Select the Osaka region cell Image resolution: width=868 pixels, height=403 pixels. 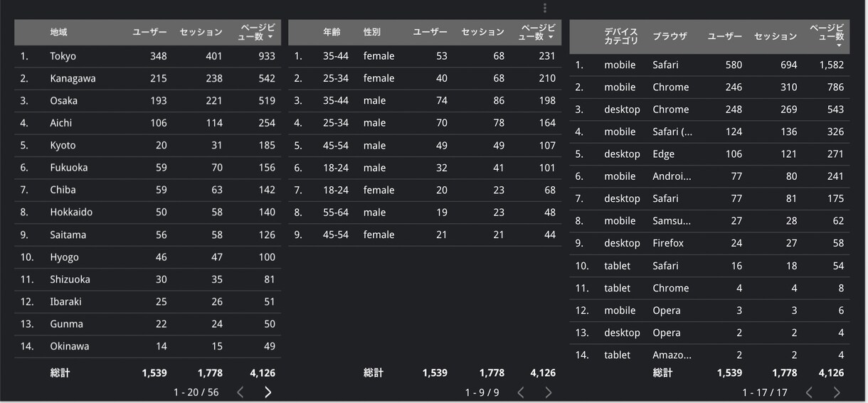click(64, 101)
